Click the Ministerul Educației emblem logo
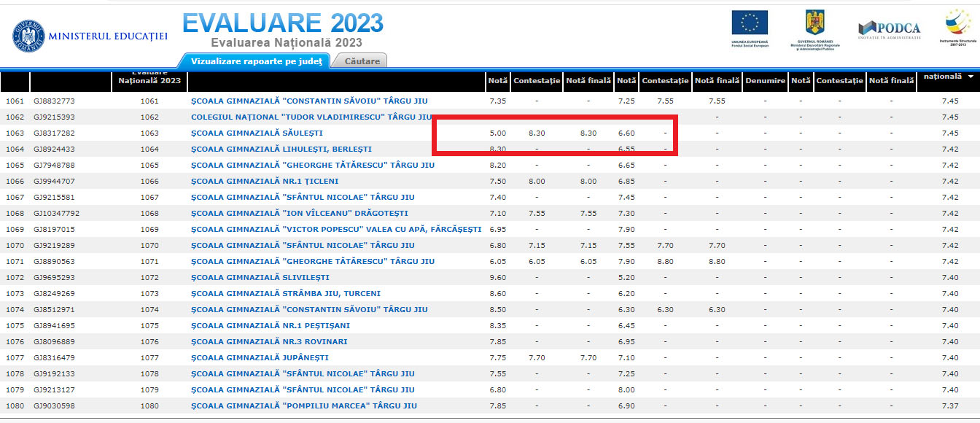 click(28, 36)
